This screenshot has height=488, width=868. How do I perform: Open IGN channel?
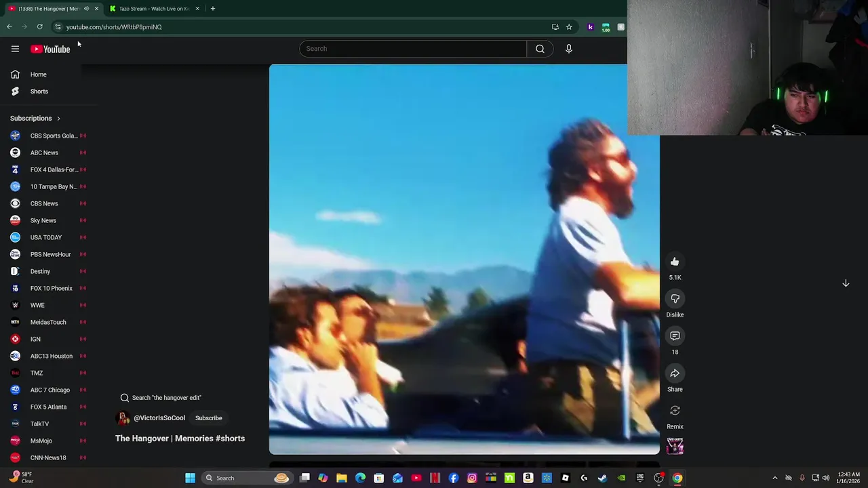[47, 339]
